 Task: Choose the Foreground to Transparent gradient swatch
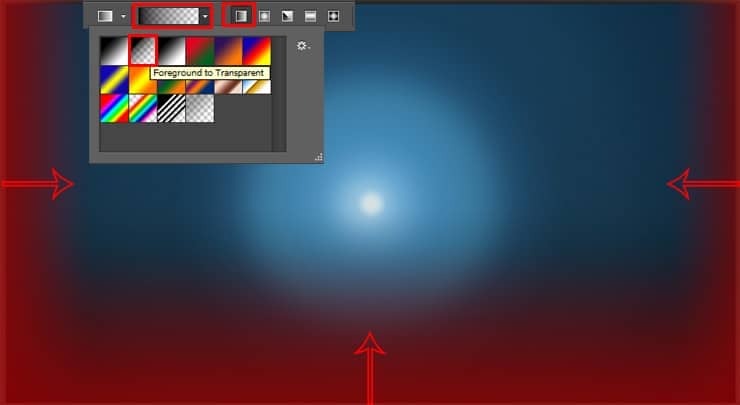tap(143, 51)
